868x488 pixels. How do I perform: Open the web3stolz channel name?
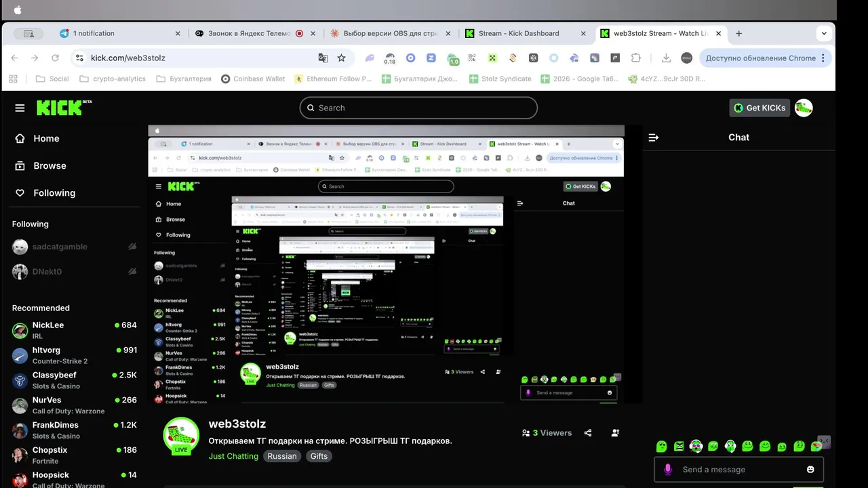237,424
